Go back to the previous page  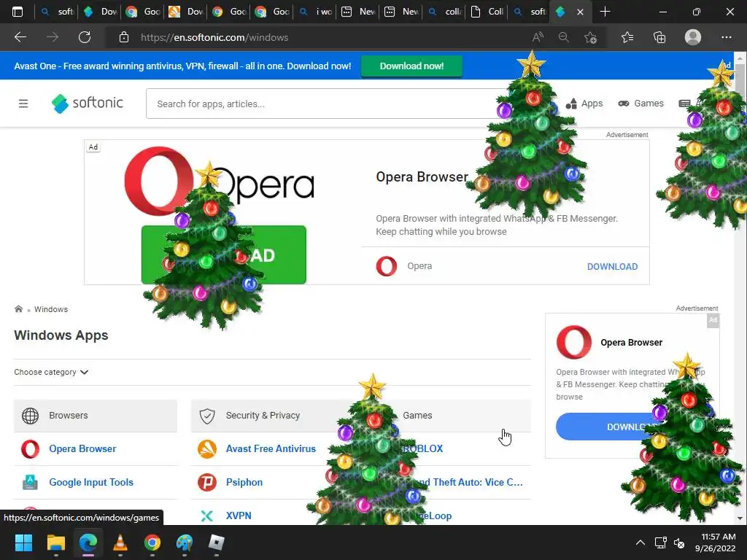click(20, 37)
